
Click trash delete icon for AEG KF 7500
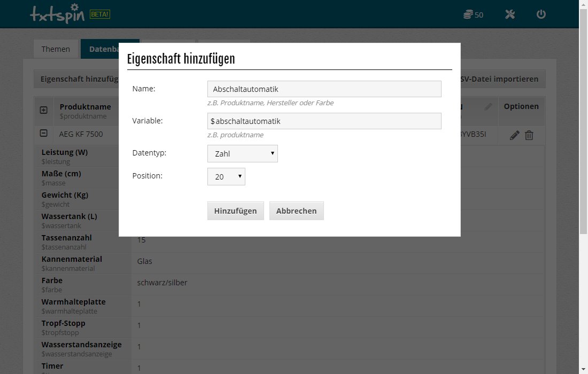529,135
